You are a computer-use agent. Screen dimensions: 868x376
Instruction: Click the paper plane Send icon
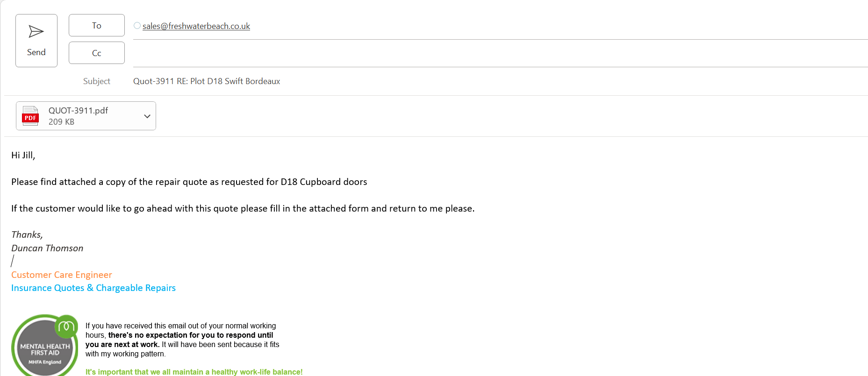coord(36,32)
